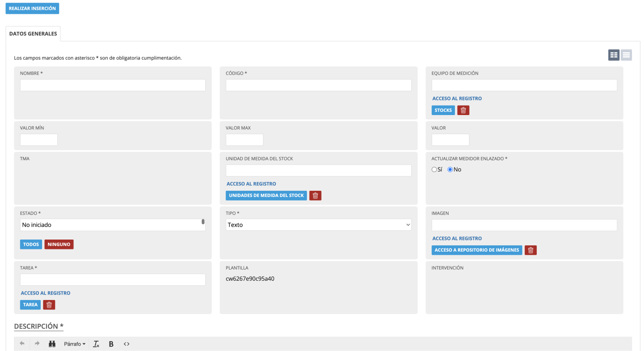The image size is (644, 351).
Task: Click Acceso al Registro link under Equipo de Medición
Action: 457,98
